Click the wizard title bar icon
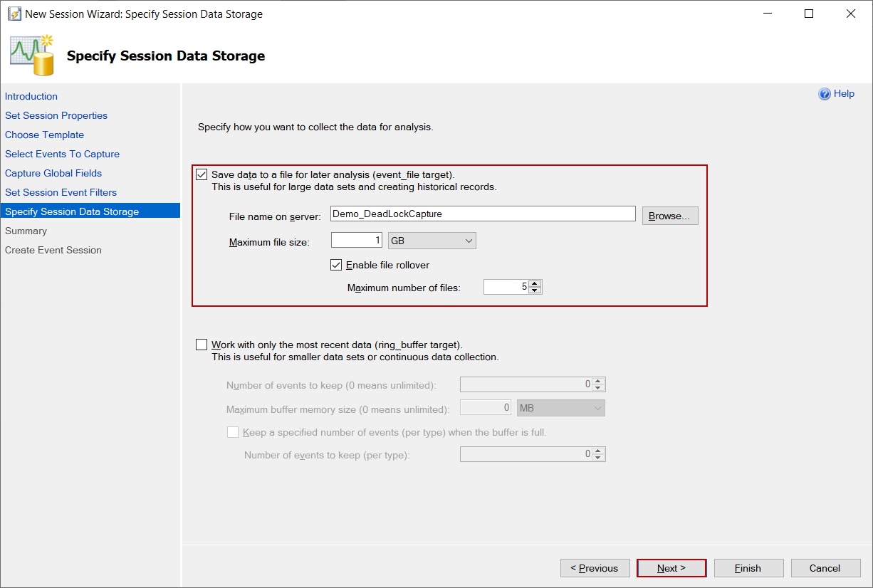The width and height of the screenshot is (873, 588). pyautogui.click(x=14, y=14)
